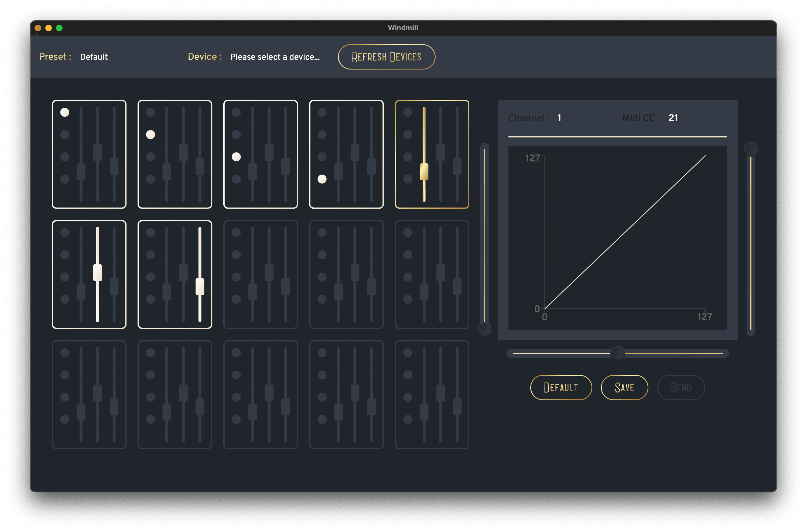
Task: Click the Default button below the curve
Action: 561,388
